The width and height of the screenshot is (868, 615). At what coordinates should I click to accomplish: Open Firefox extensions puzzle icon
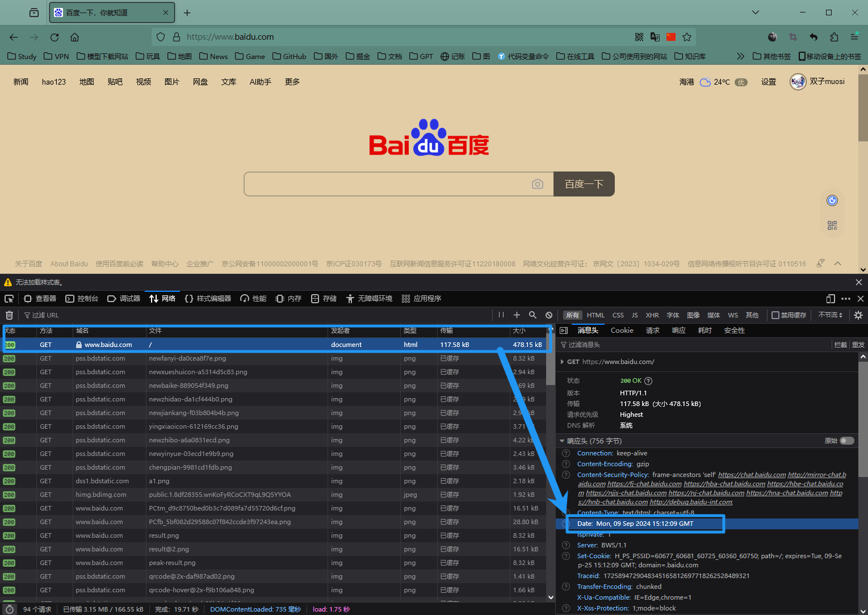[x=834, y=37]
